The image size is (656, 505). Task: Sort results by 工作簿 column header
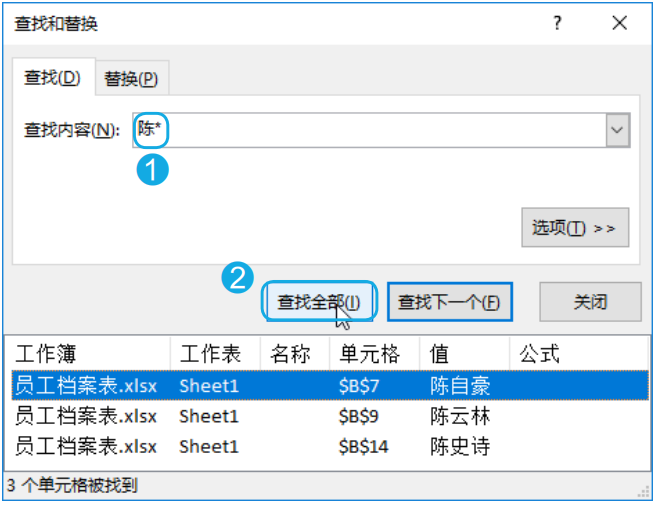pos(87,354)
